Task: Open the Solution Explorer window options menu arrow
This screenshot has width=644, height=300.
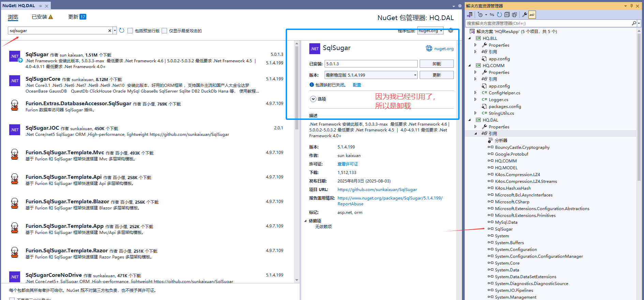Action: click(625, 6)
